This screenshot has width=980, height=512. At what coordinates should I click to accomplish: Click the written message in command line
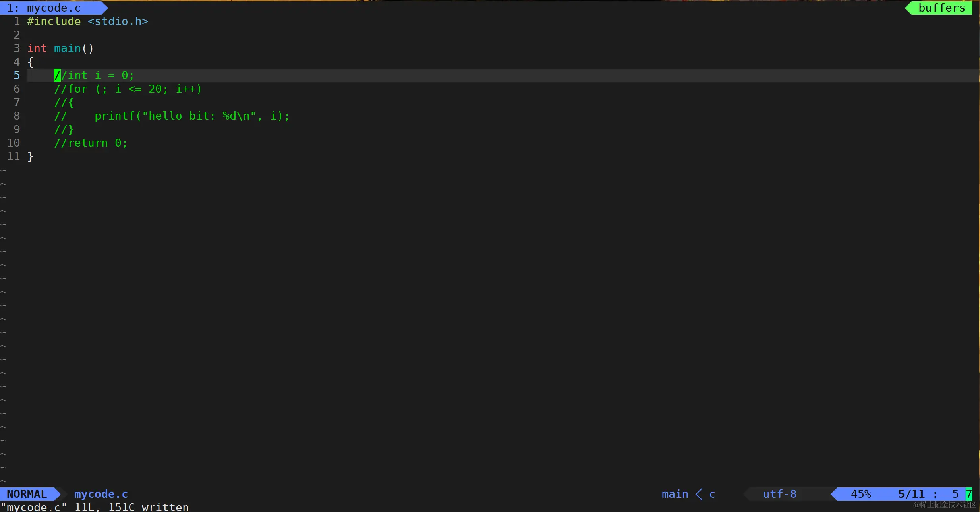pyautogui.click(x=165, y=507)
